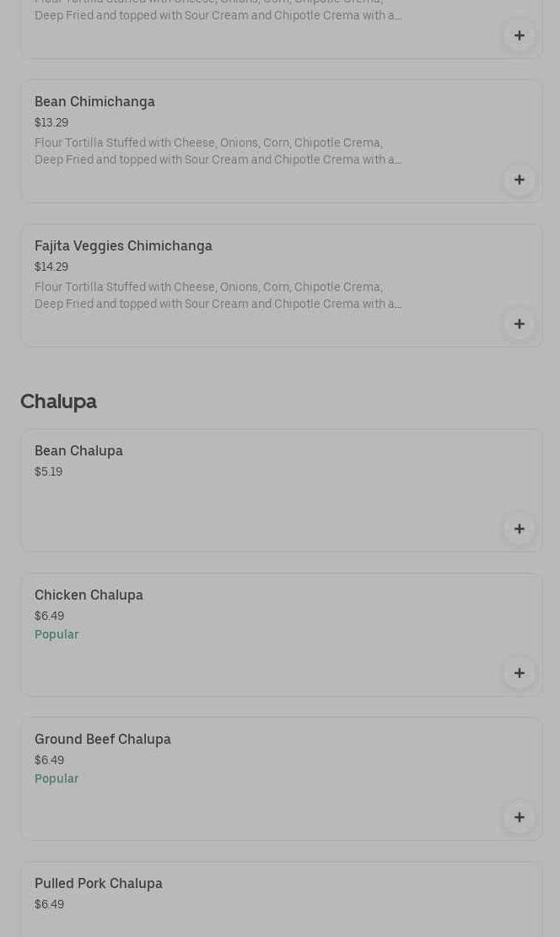The height and width of the screenshot is (937, 560).
Task: Open the Fajita Veggies Chimichanga title
Action: [123, 246]
